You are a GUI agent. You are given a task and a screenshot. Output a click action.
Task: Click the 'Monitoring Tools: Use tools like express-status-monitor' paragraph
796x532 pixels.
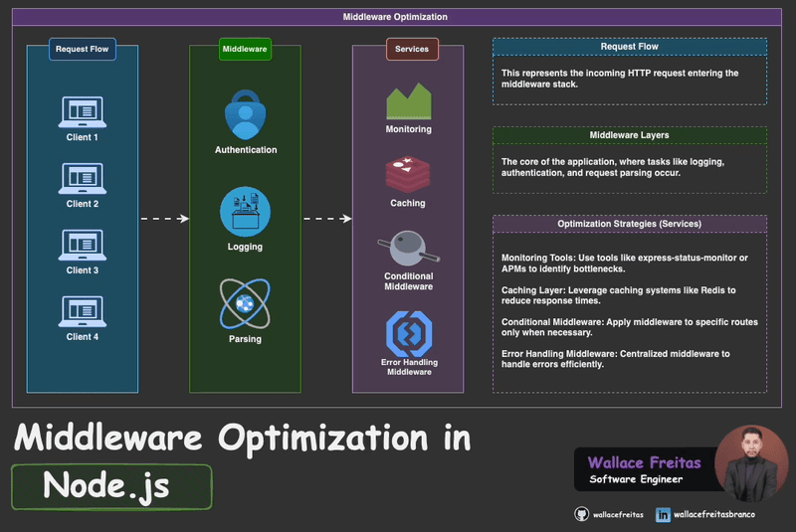pyautogui.click(x=625, y=264)
